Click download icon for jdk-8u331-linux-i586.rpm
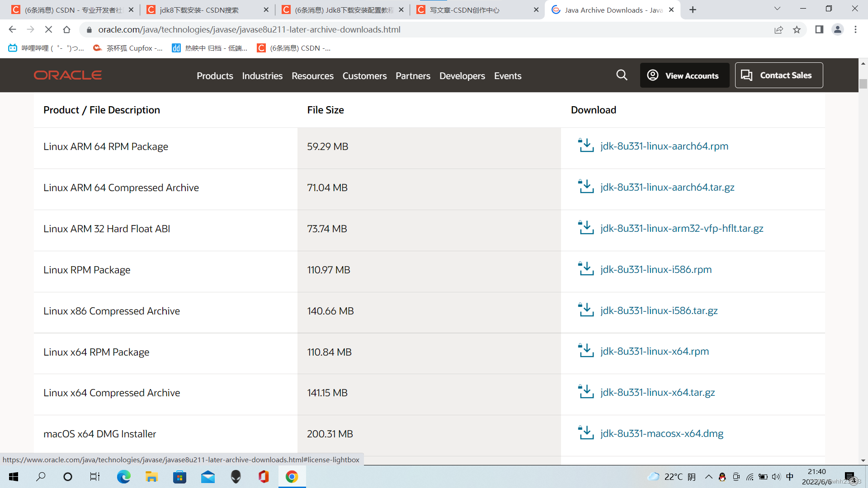 click(586, 269)
